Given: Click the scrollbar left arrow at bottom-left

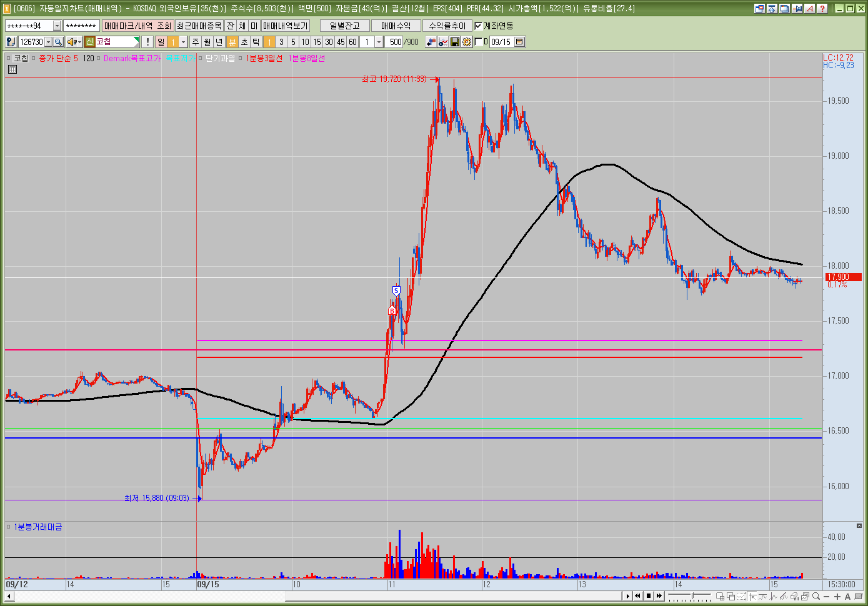Looking at the screenshot, I should [x=9, y=596].
